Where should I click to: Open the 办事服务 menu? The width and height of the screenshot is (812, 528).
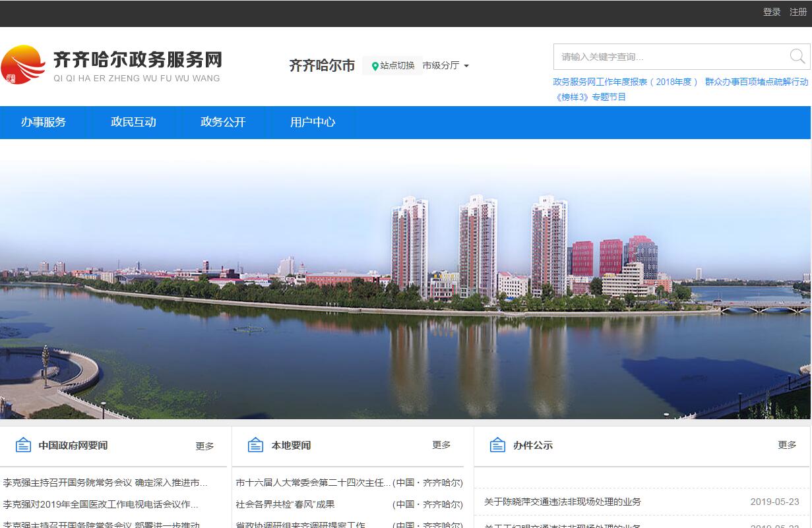[44, 122]
